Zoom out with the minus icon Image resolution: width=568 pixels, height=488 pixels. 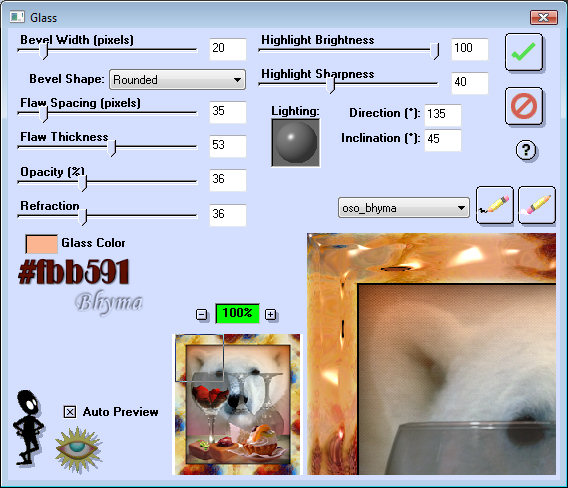(x=201, y=314)
